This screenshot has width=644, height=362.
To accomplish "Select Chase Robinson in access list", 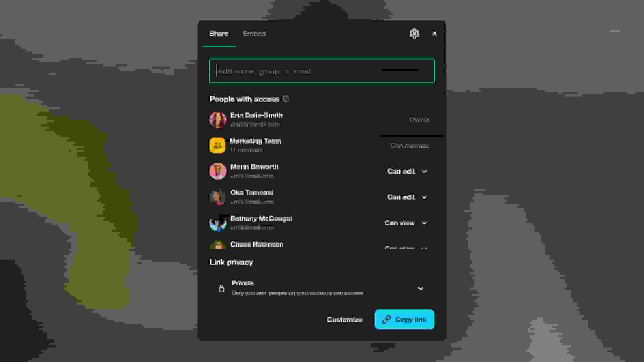I will 257,244.
